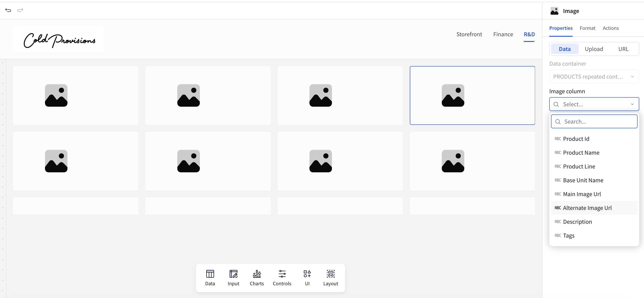Open the Layout toolbar icon
The width and height of the screenshot is (644, 298).
[x=330, y=277]
